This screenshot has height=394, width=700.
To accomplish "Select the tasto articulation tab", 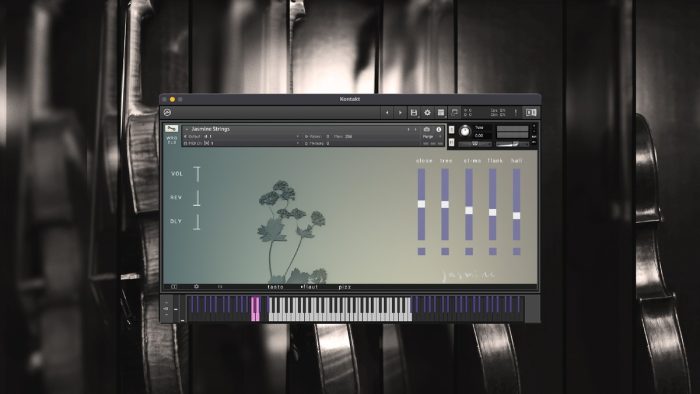I will coord(275,287).
